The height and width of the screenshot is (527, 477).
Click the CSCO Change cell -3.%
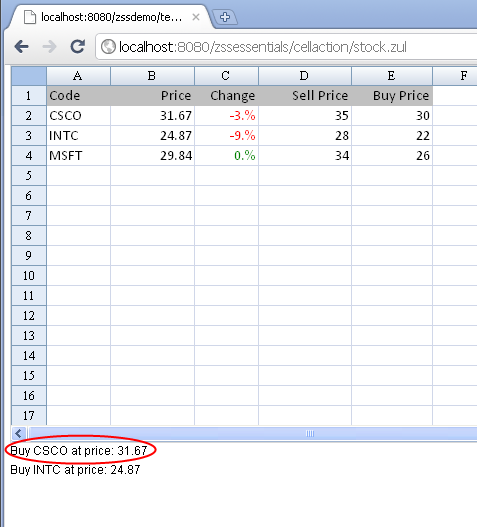tap(226, 116)
